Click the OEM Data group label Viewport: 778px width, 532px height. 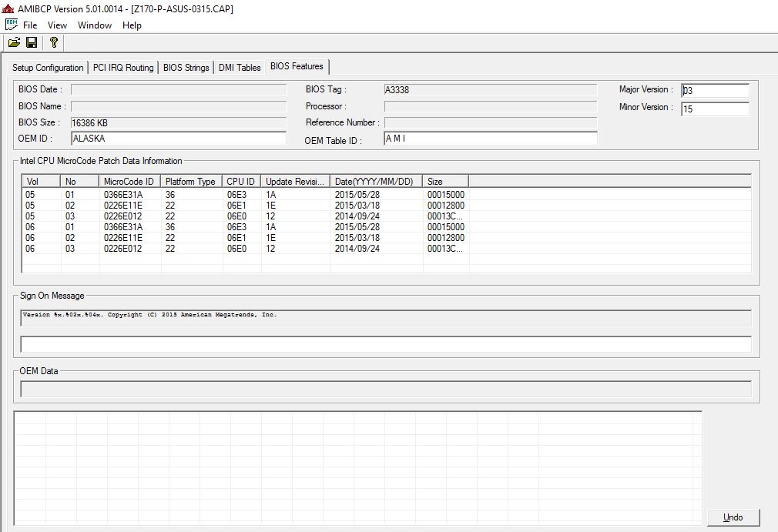tap(39, 371)
